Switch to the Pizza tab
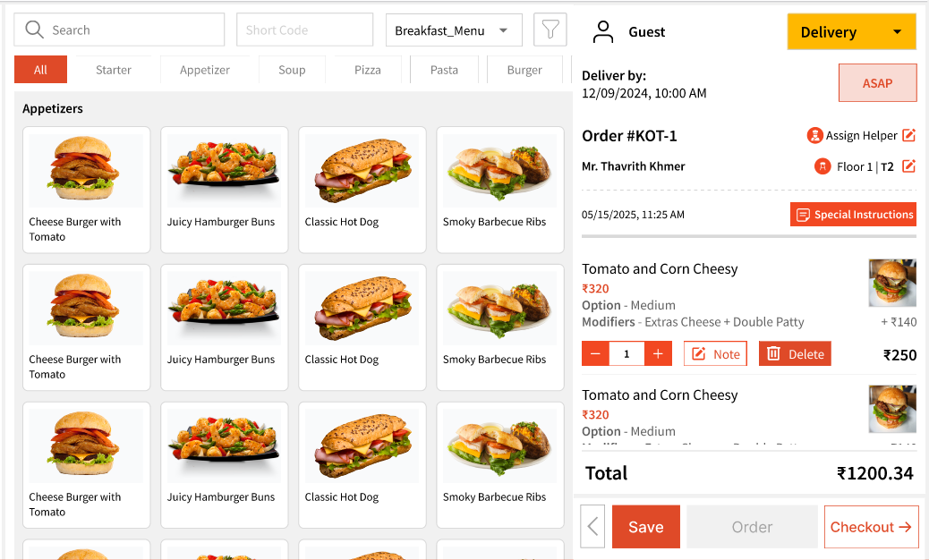Viewport: 929px width, 560px height. (x=367, y=69)
